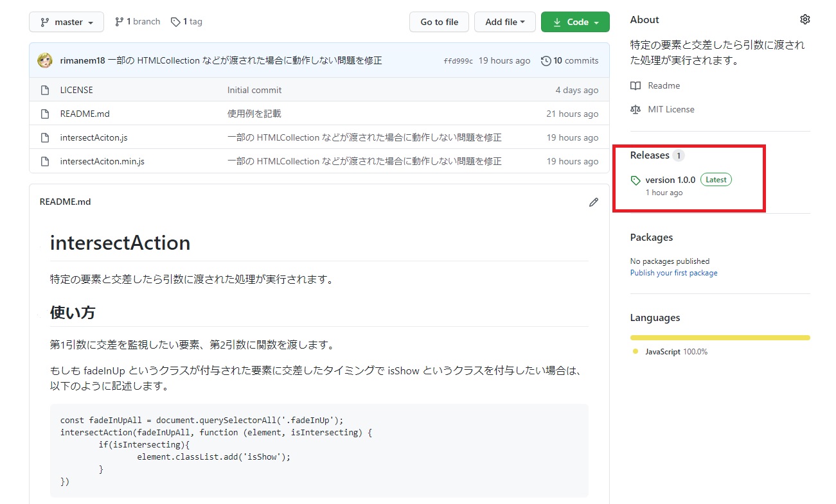Viewport: 836px width, 504px height.
Task: Click the scale icon beside MIT License
Action: (x=636, y=110)
